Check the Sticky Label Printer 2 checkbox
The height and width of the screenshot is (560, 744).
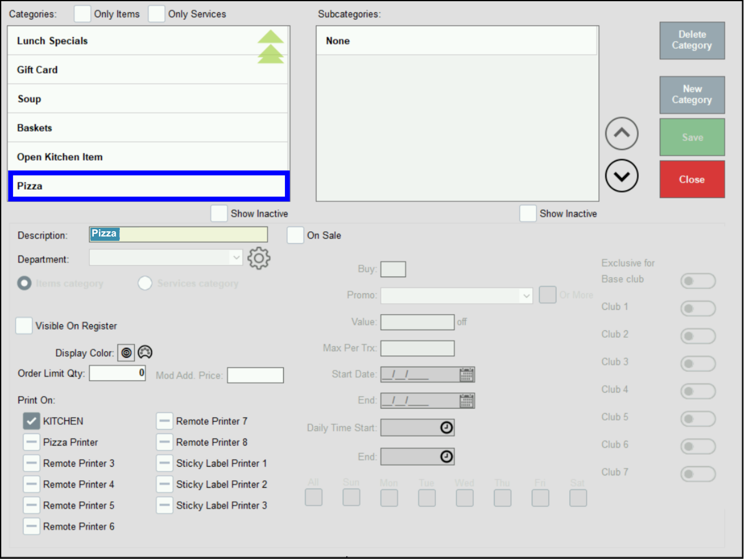[165, 484]
